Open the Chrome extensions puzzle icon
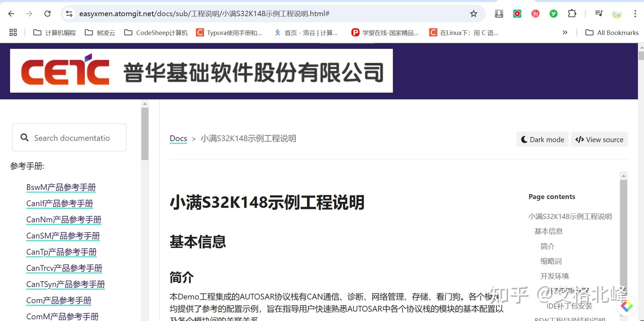This screenshot has width=644, height=321. [x=572, y=13]
